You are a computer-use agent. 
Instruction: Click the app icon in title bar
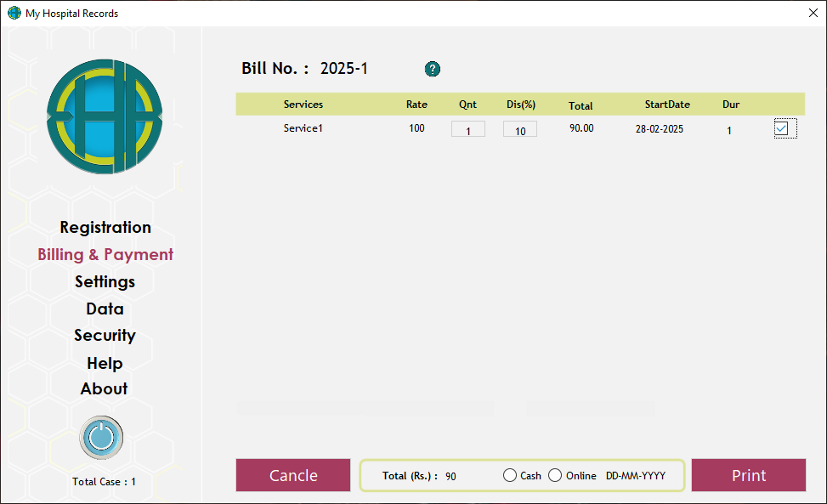(x=14, y=14)
